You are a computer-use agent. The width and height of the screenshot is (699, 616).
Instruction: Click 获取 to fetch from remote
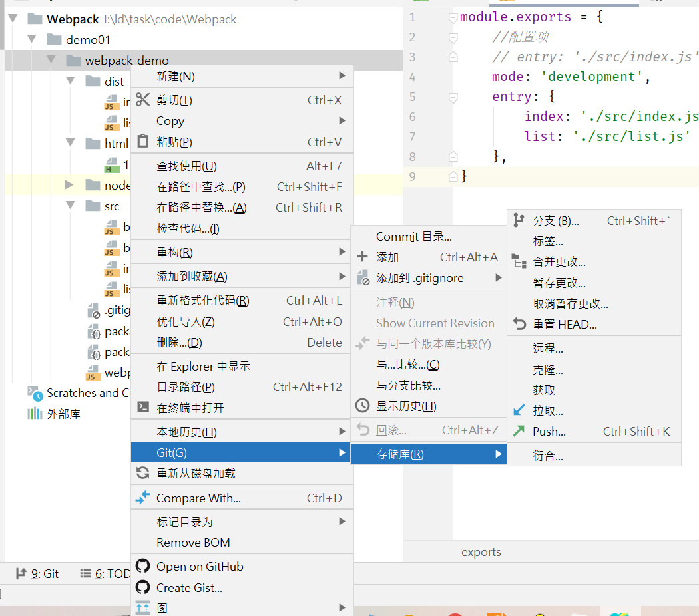point(594,390)
